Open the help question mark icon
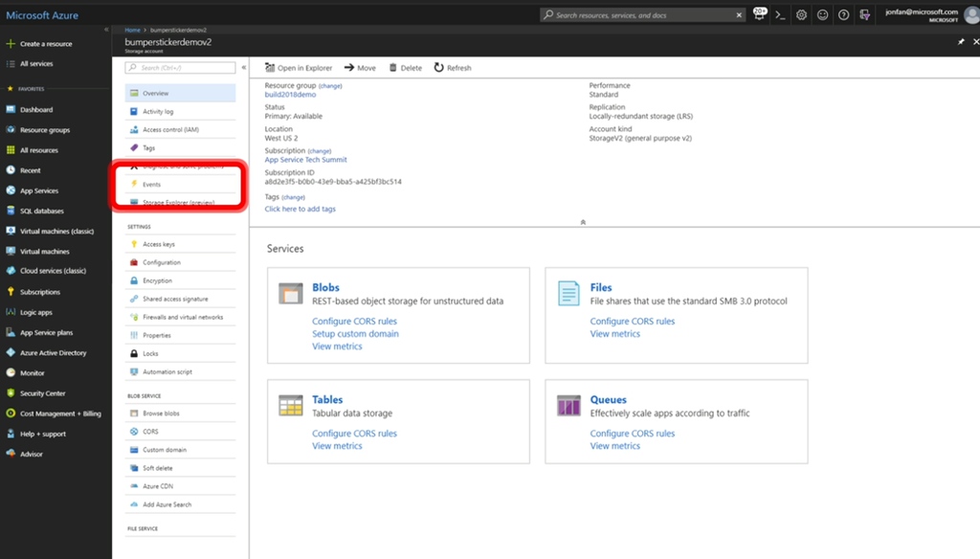980x559 pixels. click(843, 15)
